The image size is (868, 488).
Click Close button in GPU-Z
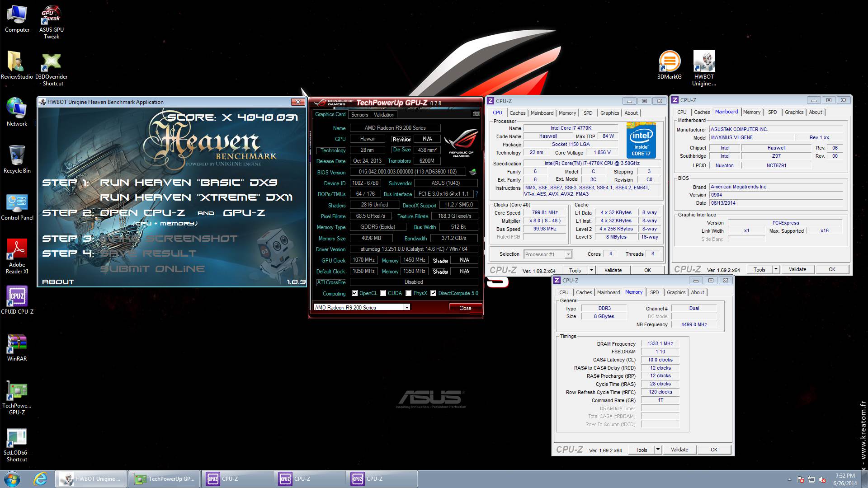[465, 308]
